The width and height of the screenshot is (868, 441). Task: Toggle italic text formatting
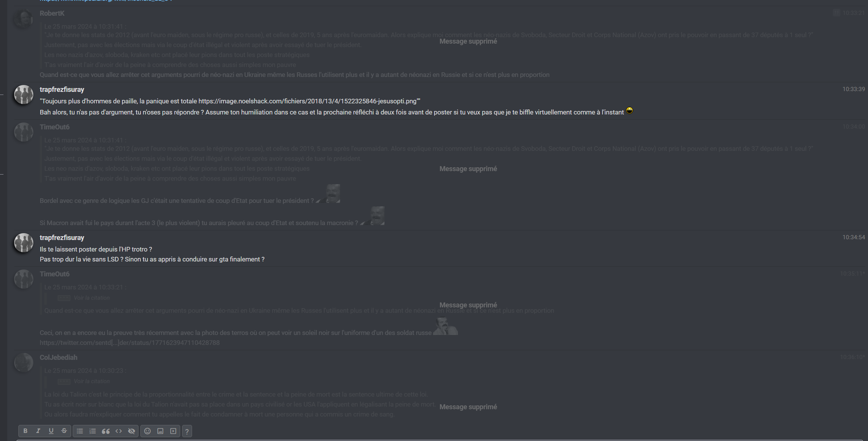(38, 431)
